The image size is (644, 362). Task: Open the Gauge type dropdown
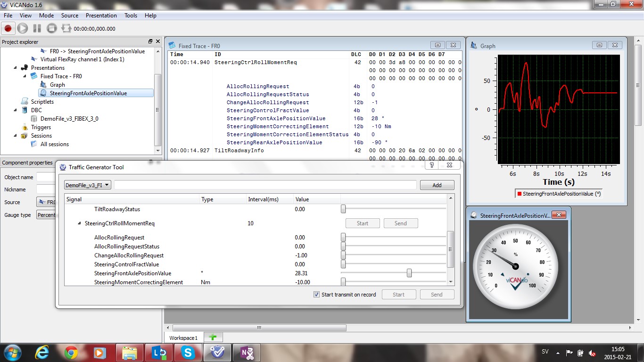[46, 215]
